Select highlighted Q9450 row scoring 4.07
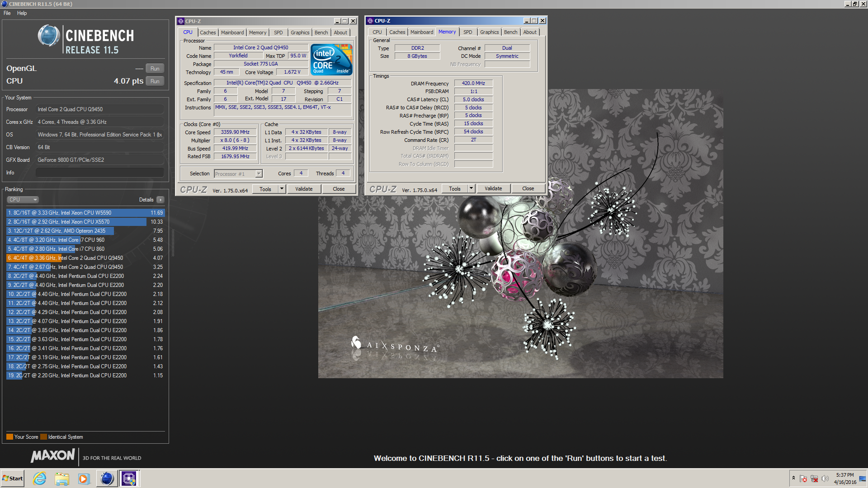The image size is (868, 488). point(85,258)
